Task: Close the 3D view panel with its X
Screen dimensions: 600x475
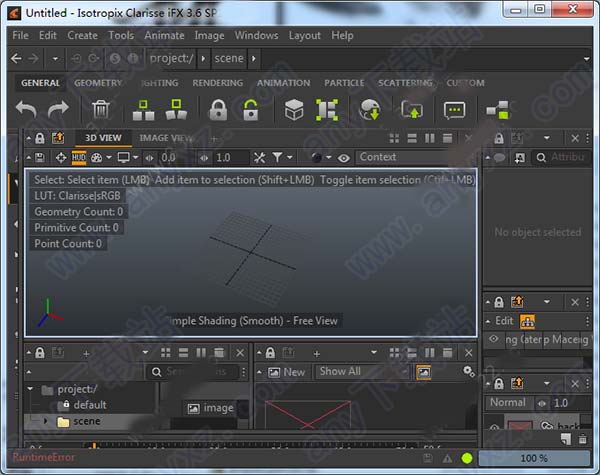Action: point(468,139)
